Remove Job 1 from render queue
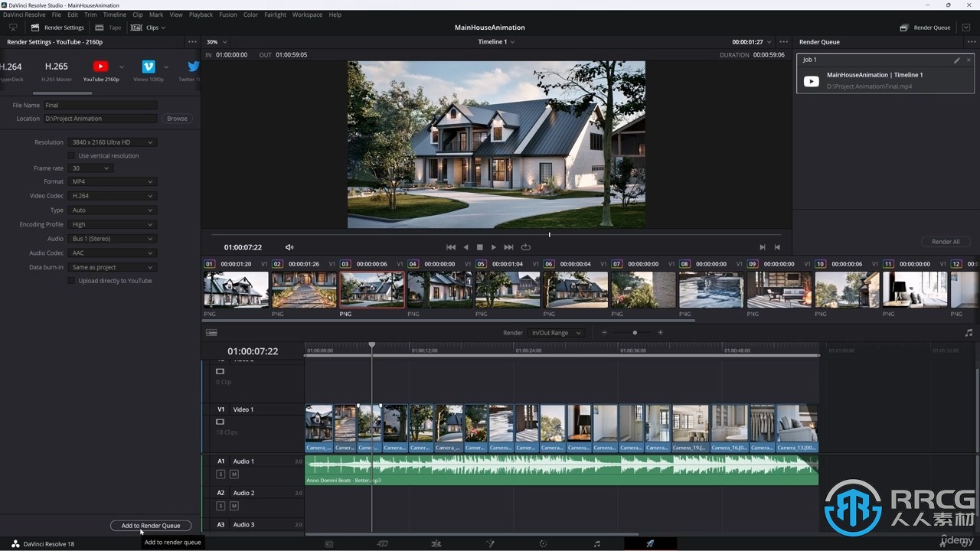This screenshot has width=980, height=551. tap(969, 60)
